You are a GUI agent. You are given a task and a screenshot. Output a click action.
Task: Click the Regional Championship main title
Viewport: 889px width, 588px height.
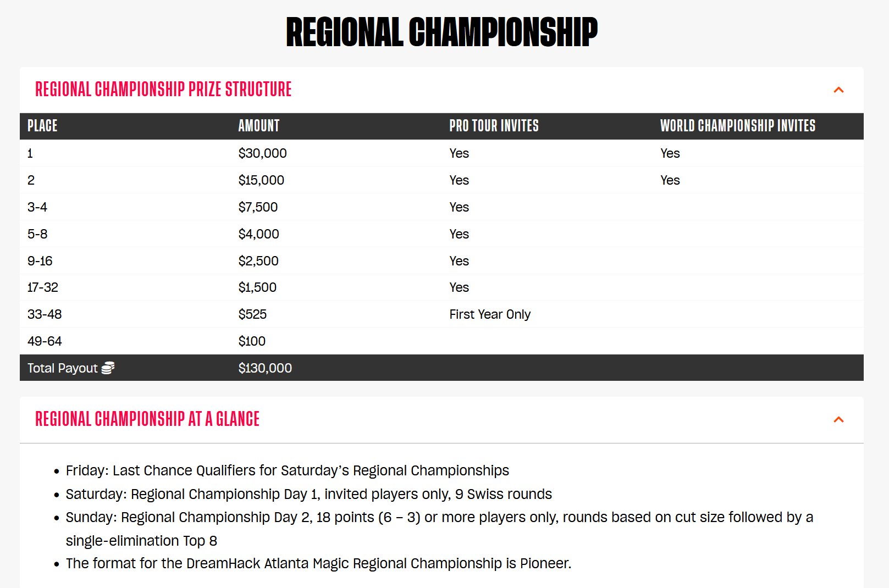pos(441,32)
